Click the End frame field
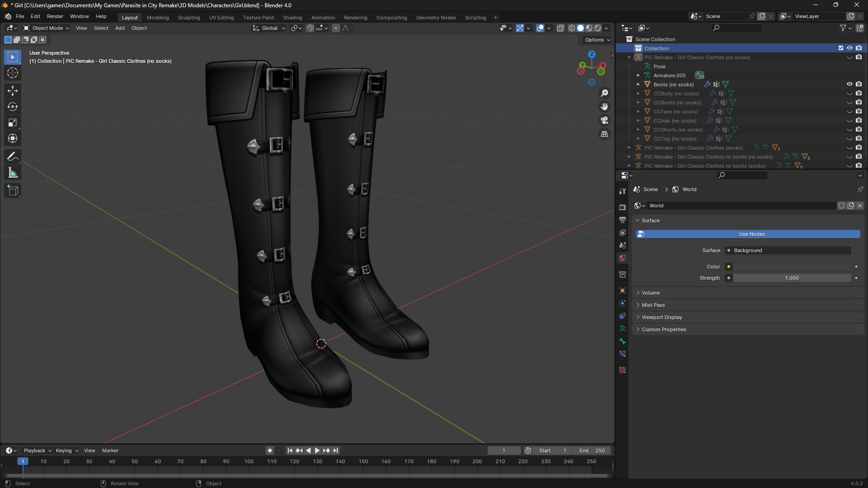 592,450
